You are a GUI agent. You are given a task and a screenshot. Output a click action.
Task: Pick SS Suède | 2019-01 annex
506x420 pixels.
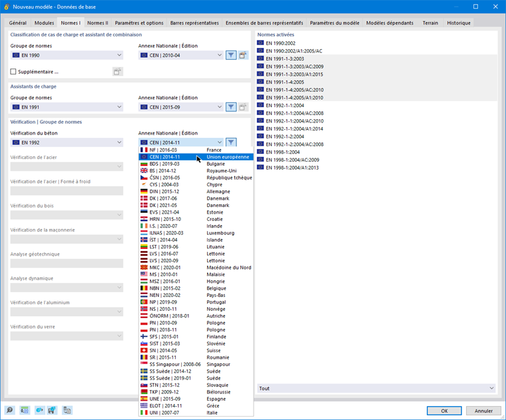click(196, 378)
